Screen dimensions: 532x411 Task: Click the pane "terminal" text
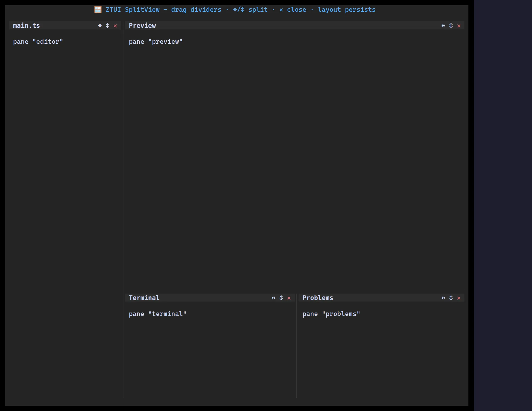158,314
